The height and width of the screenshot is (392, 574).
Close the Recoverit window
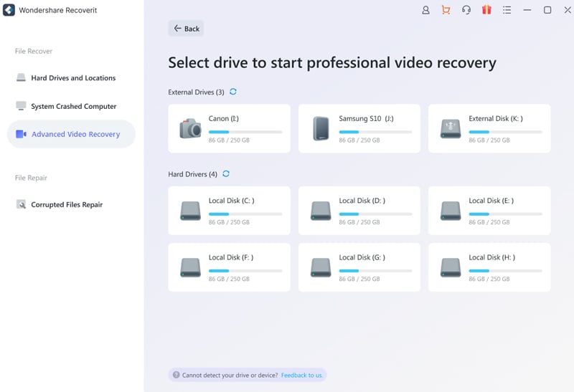[568, 10]
